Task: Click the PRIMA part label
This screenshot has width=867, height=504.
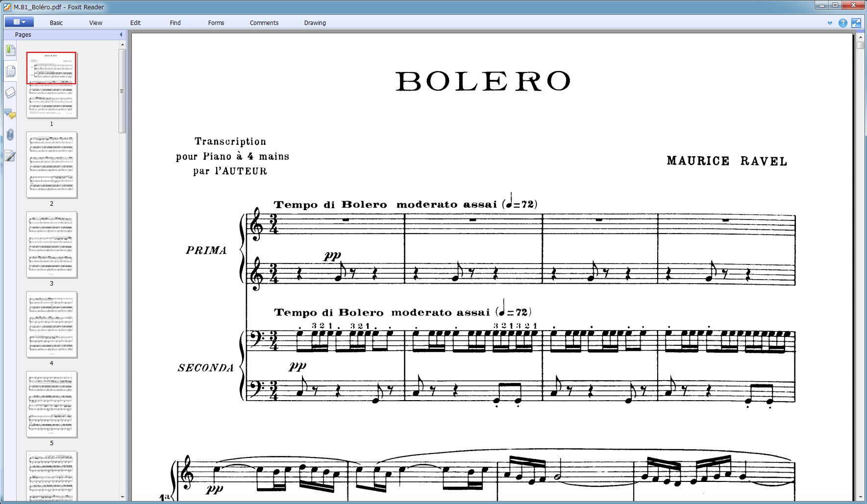Action: 206,250
